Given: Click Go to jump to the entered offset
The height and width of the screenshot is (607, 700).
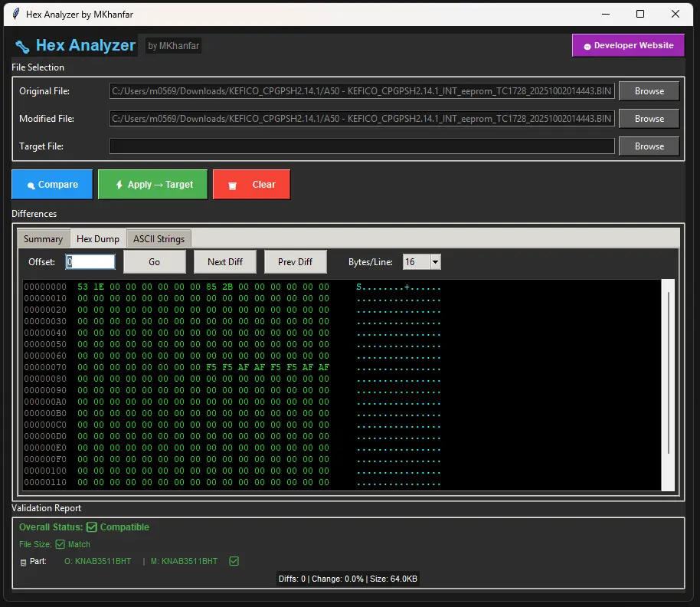Looking at the screenshot, I should (x=154, y=261).
